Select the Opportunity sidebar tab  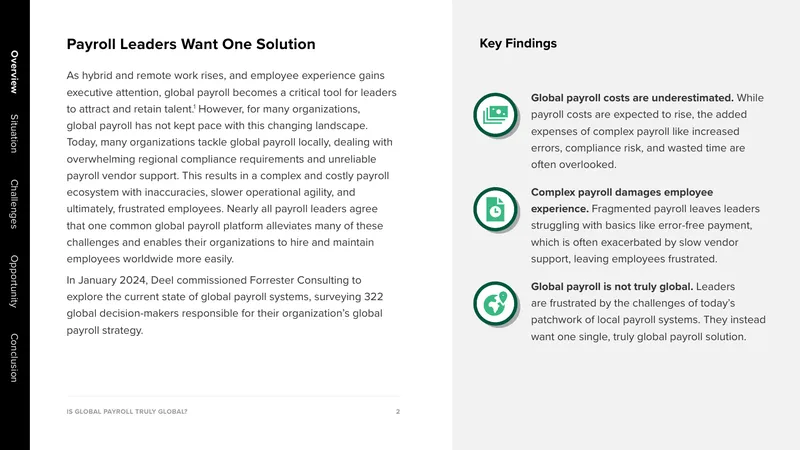click(x=14, y=281)
